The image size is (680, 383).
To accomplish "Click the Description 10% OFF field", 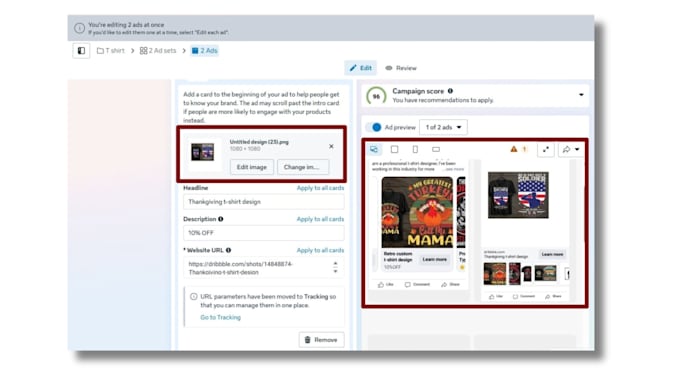I will click(x=264, y=233).
